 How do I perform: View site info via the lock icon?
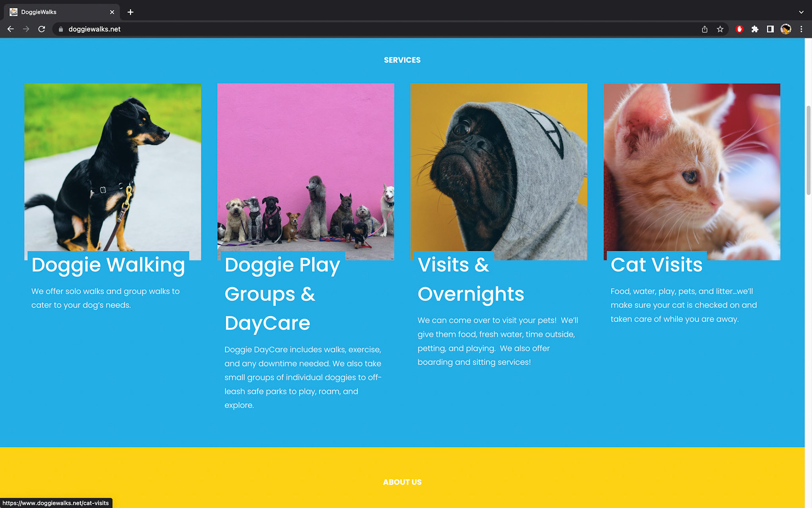(61, 29)
